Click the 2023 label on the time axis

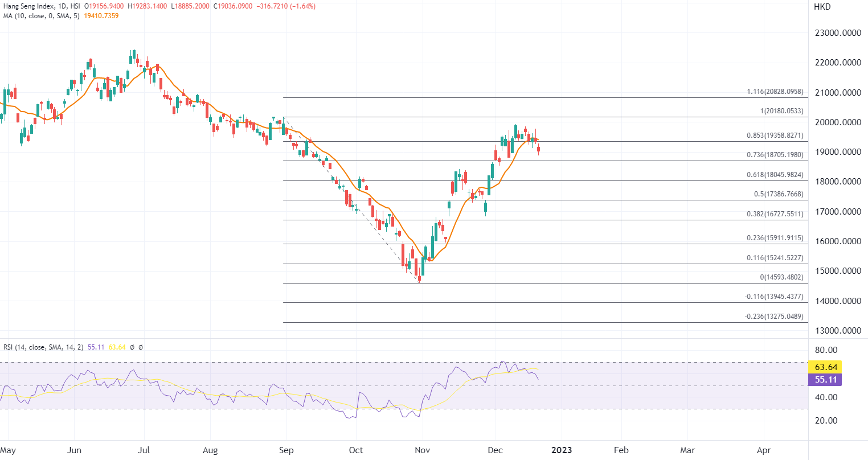[x=562, y=450]
